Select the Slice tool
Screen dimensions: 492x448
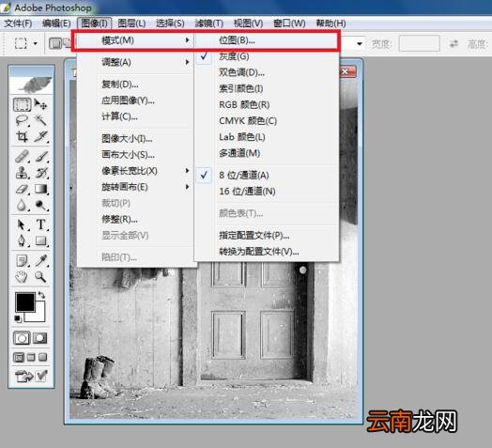click(40, 136)
